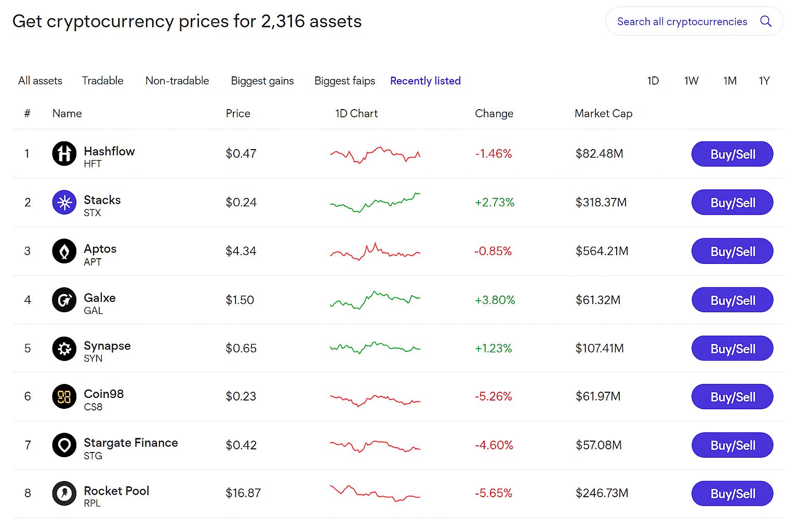Sort by the Market Cap column header
The height and width of the screenshot is (532, 798).
(603, 114)
